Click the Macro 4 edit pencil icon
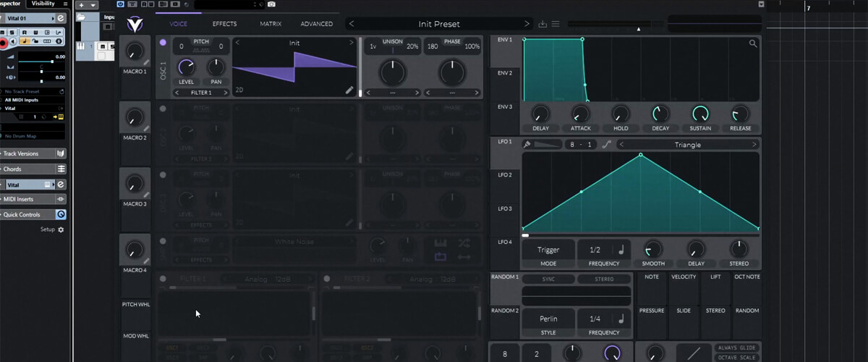868x362 pixels. pos(147,261)
